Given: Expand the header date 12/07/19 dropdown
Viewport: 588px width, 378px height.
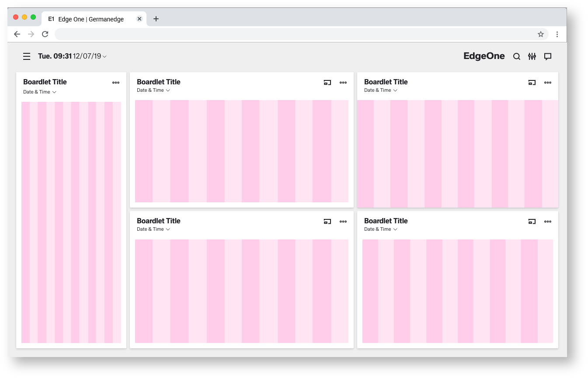Looking at the screenshot, I should 90,56.
